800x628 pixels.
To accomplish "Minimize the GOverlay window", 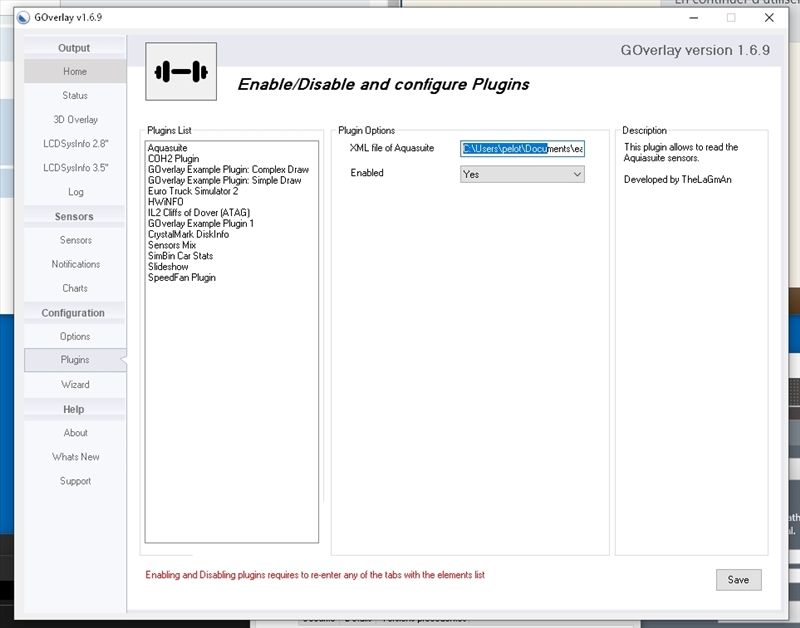I will pos(693,18).
